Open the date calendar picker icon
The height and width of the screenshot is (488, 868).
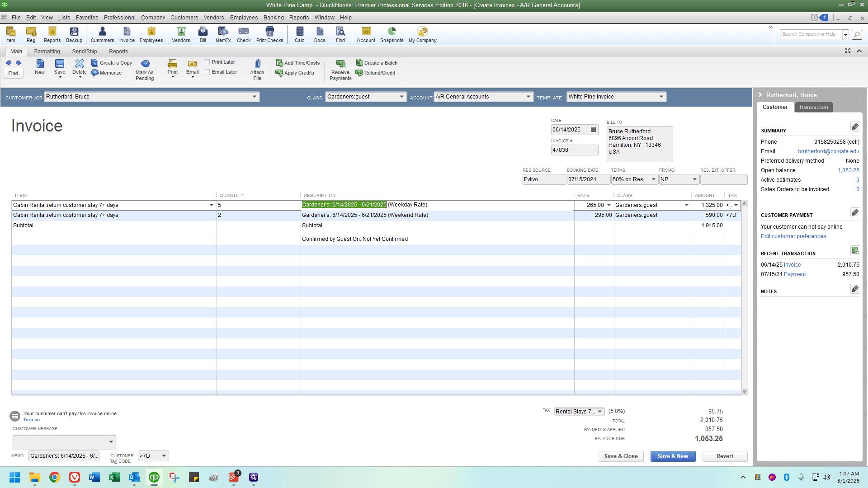(x=593, y=130)
